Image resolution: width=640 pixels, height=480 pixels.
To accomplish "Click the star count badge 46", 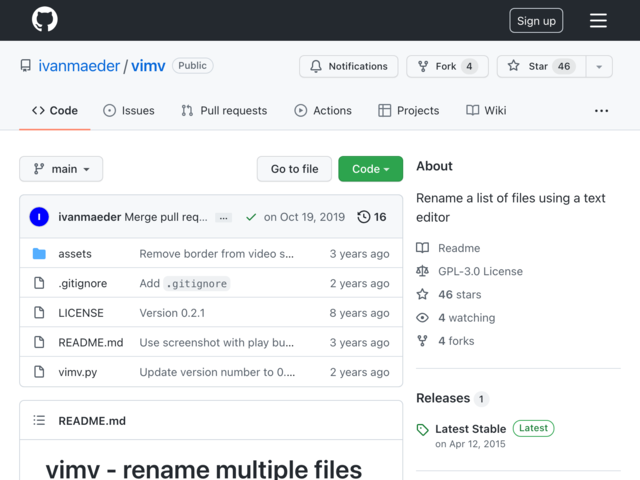I will [x=564, y=66].
